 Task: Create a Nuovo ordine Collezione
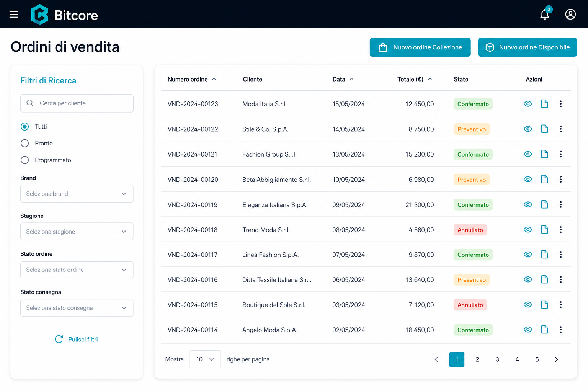pos(420,47)
